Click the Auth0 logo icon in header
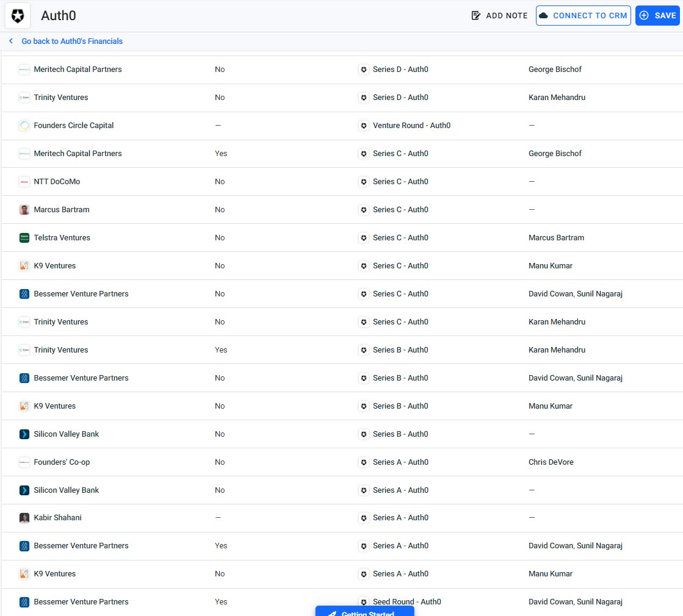The image size is (683, 616). 18,16
